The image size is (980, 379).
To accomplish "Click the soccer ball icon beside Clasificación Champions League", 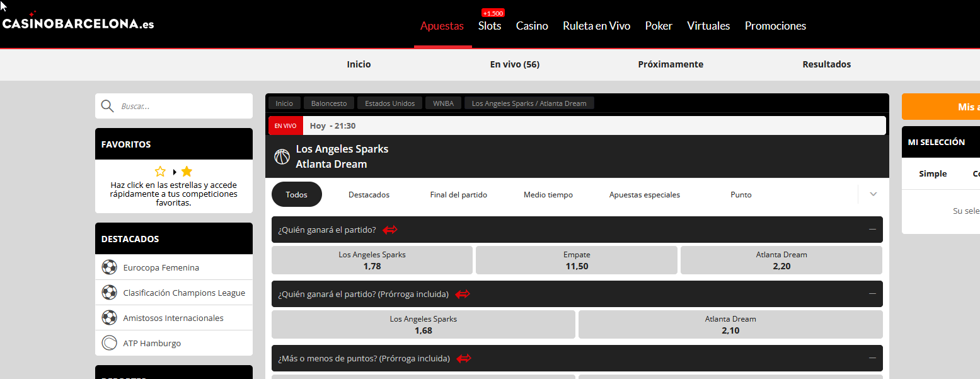I will click(x=110, y=293).
